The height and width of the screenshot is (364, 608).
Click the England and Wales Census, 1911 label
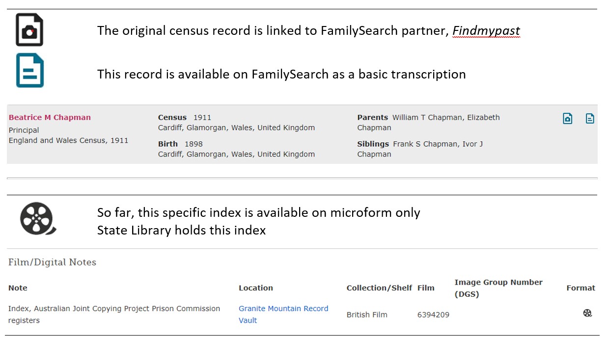tap(69, 140)
